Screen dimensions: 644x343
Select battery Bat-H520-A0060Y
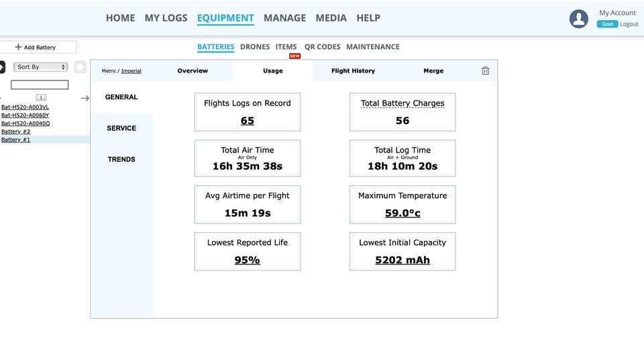pos(25,115)
